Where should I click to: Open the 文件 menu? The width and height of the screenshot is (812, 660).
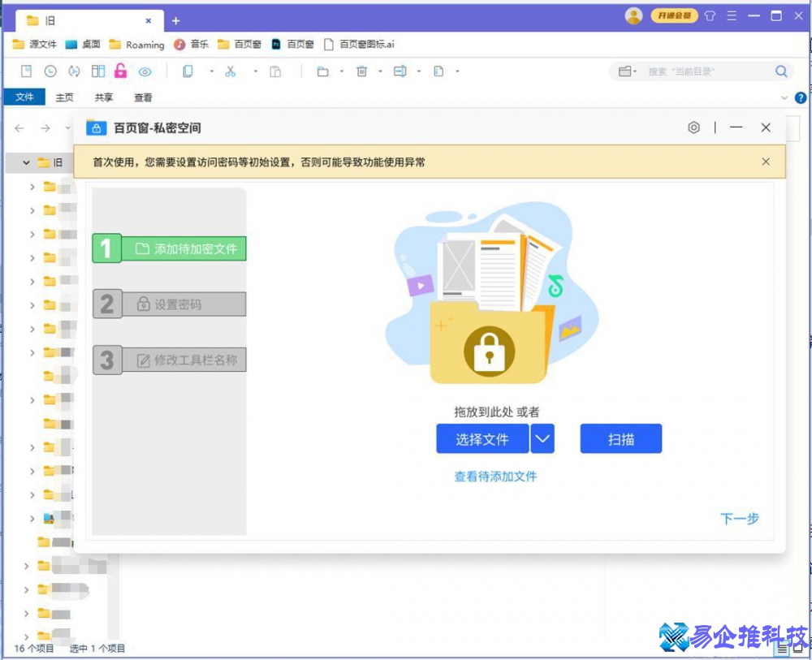tap(24, 97)
